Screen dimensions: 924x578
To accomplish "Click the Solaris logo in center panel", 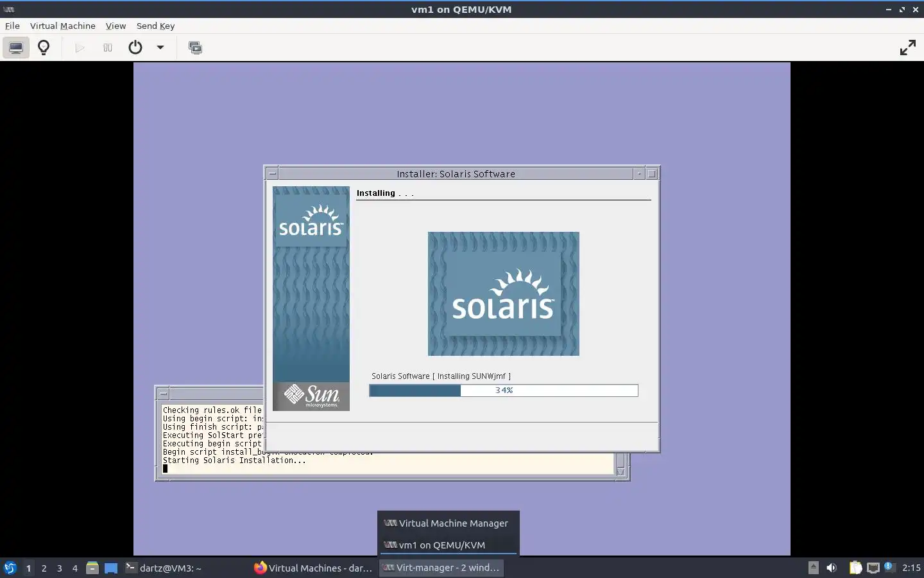I will (x=504, y=293).
